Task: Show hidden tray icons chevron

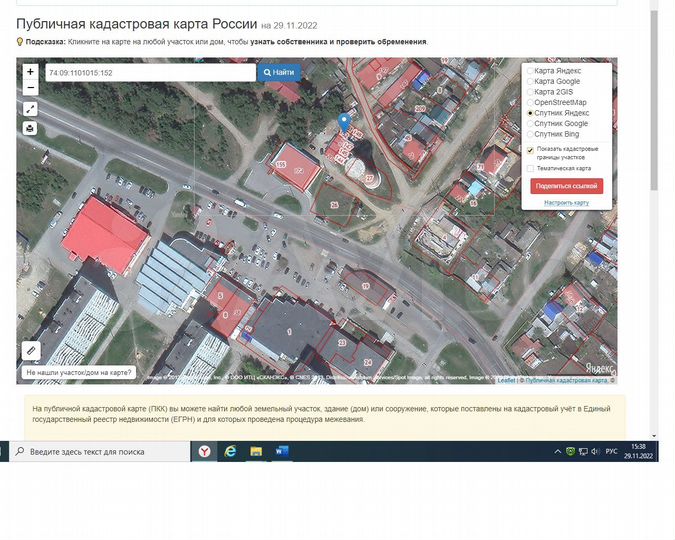Action: pyautogui.click(x=557, y=452)
